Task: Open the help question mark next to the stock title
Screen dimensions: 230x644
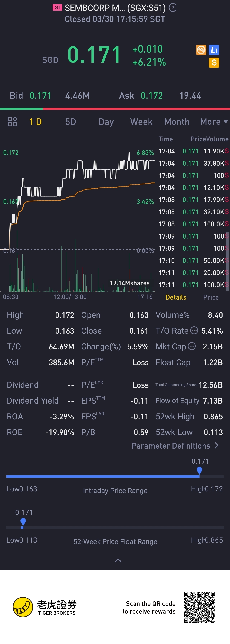Action: click(x=172, y=8)
